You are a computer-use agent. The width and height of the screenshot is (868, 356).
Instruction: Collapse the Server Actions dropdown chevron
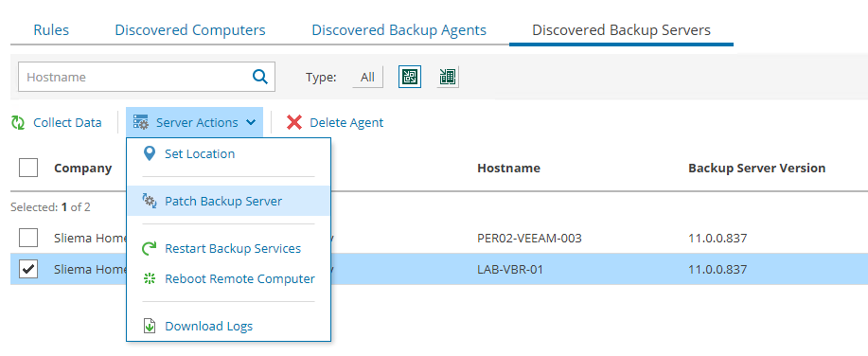251,123
